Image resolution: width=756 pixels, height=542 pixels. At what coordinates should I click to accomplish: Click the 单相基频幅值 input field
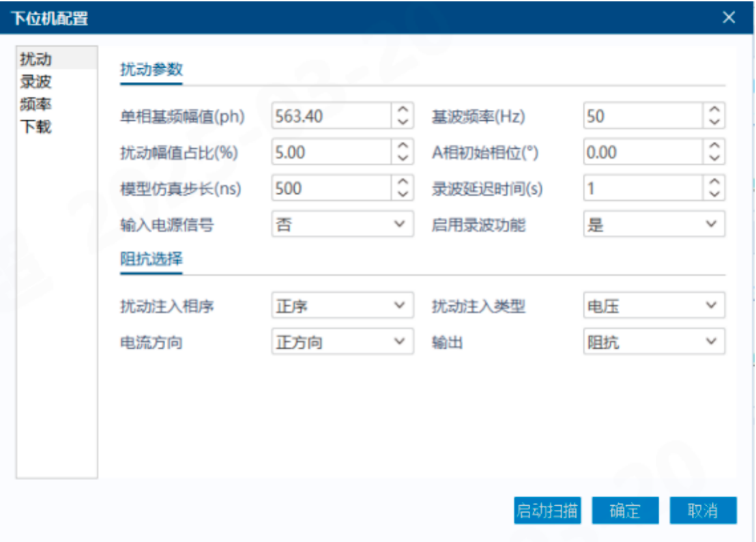(x=331, y=116)
